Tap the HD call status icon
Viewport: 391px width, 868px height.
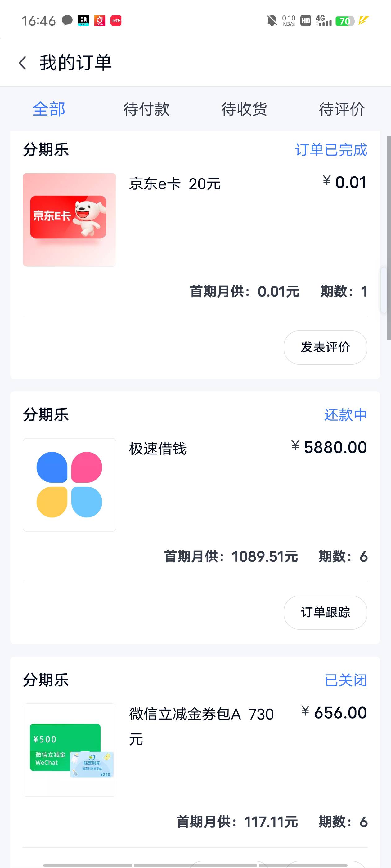(306, 21)
